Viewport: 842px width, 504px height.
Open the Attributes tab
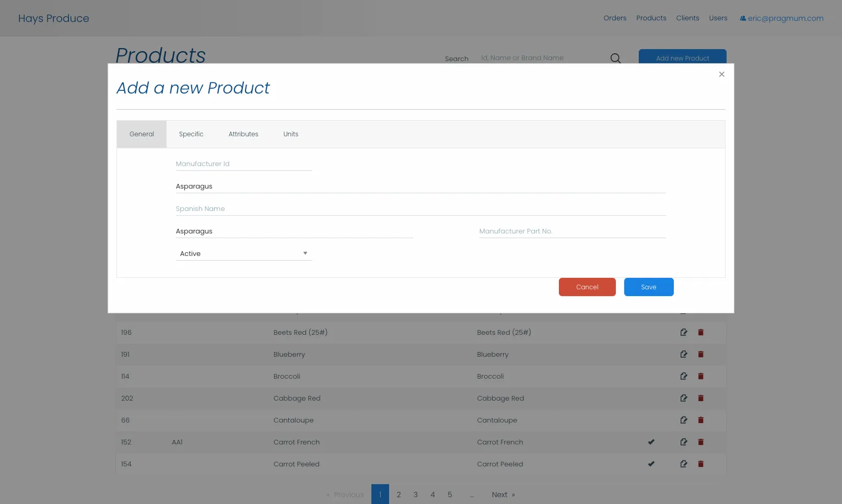(243, 134)
